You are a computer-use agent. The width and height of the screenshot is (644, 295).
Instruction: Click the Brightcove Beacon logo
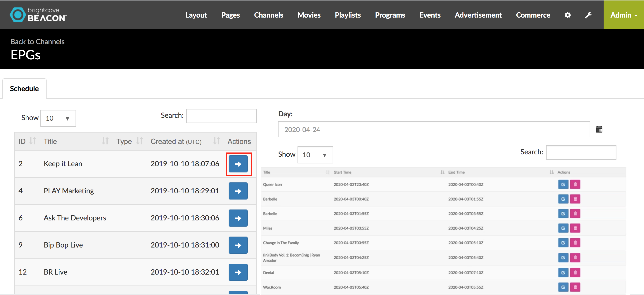click(x=38, y=15)
